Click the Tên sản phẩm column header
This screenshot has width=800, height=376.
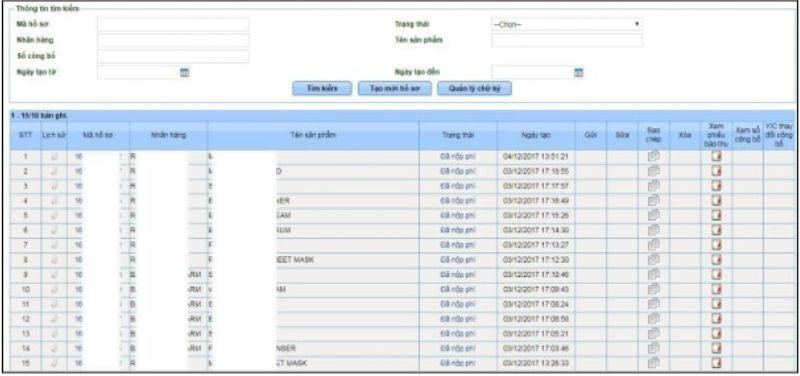coord(313,136)
